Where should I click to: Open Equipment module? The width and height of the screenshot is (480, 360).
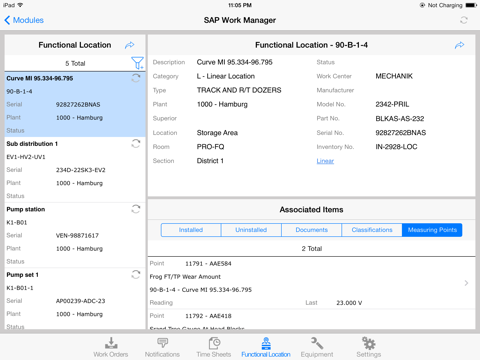[x=317, y=347]
